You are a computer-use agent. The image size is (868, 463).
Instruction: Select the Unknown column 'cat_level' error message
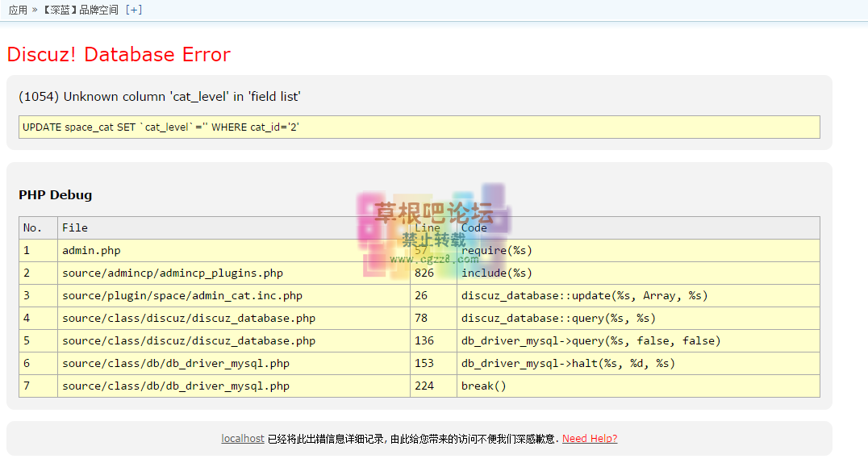(160, 96)
